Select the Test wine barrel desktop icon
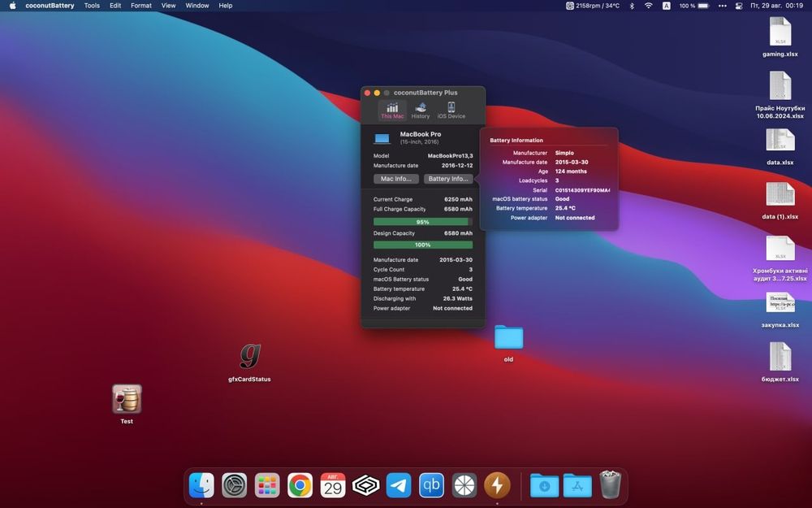Screen dimensions: 812x508 pyautogui.click(x=127, y=404)
